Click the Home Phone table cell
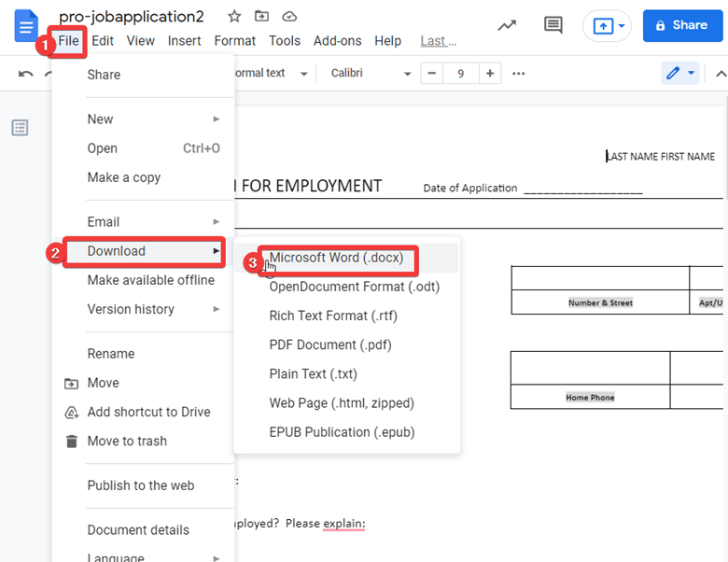 590,398
